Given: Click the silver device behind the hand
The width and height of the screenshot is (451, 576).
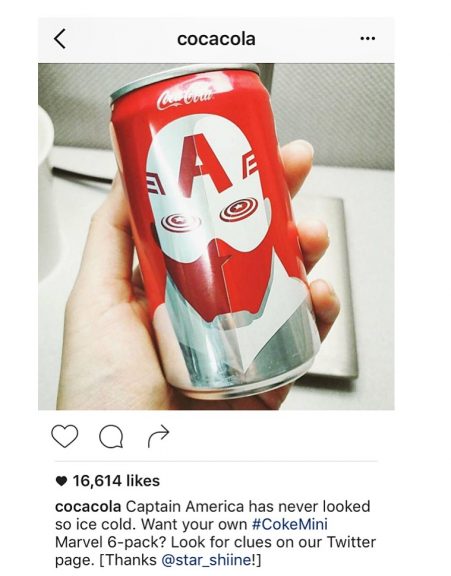Looking at the screenshot, I should tap(332, 287).
